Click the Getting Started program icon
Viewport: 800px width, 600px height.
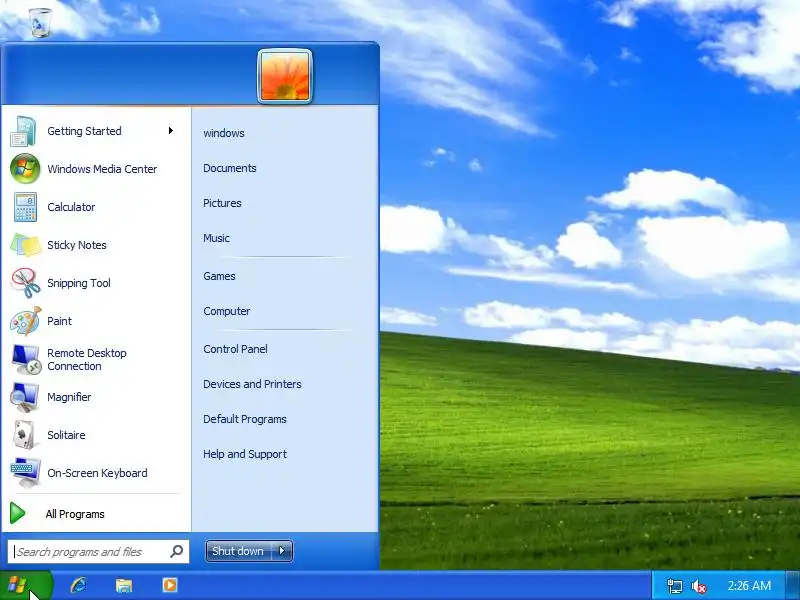pos(24,131)
